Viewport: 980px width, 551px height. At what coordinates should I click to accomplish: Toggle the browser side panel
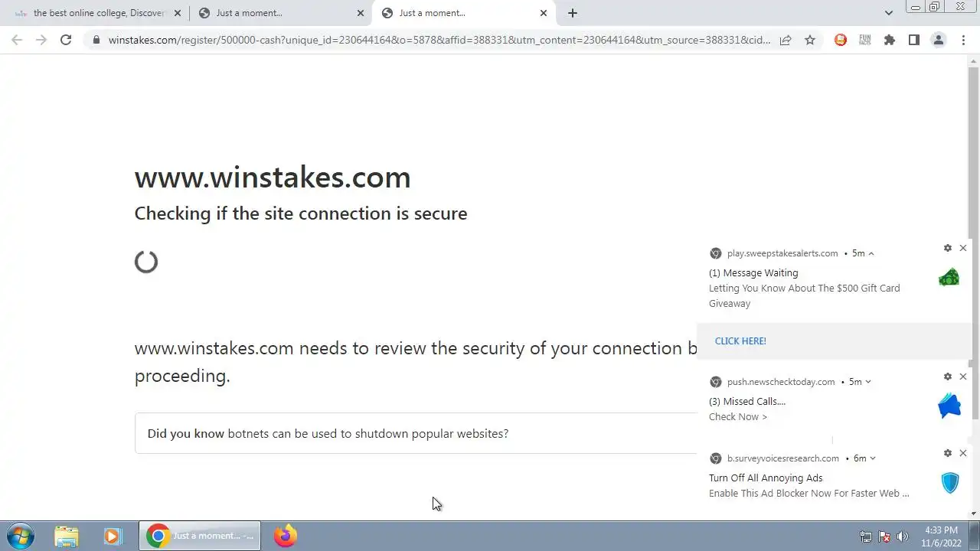[914, 40]
